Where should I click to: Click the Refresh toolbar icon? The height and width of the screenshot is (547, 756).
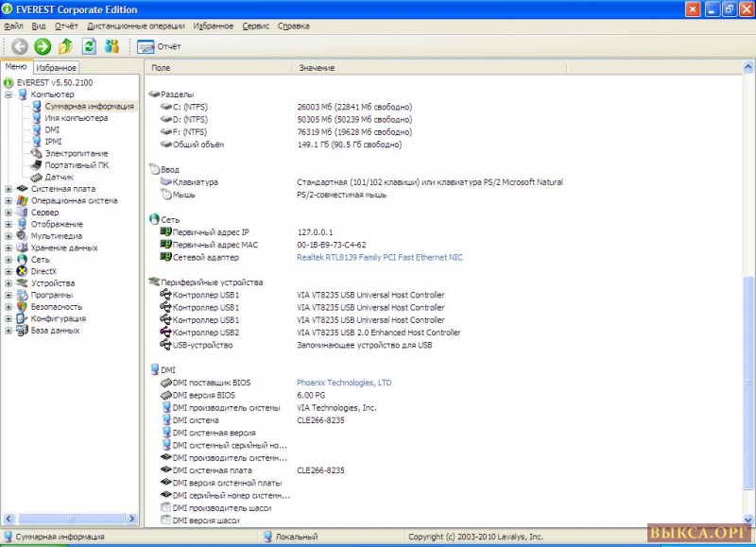coord(89,46)
